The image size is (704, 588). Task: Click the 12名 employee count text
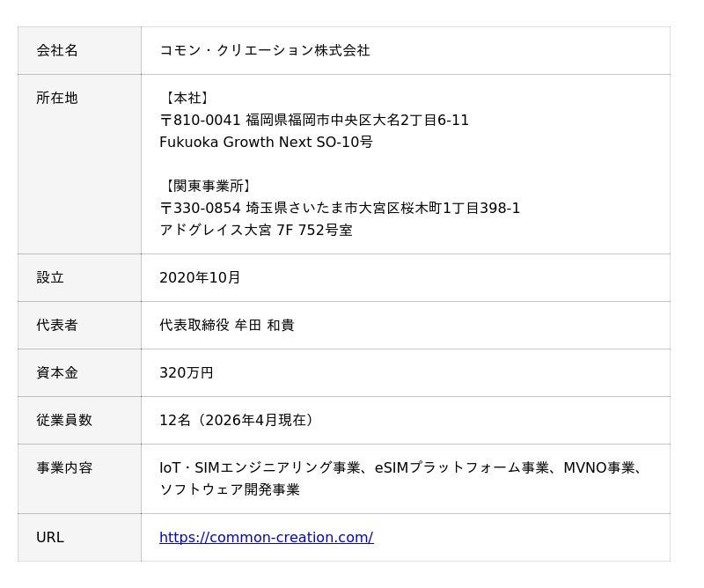tap(175, 420)
